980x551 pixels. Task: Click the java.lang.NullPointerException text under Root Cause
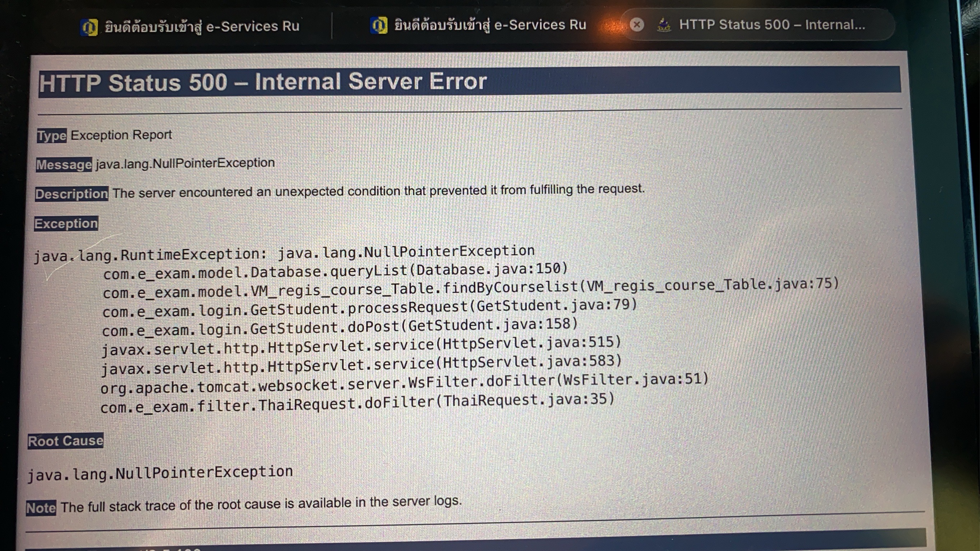pyautogui.click(x=160, y=473)
